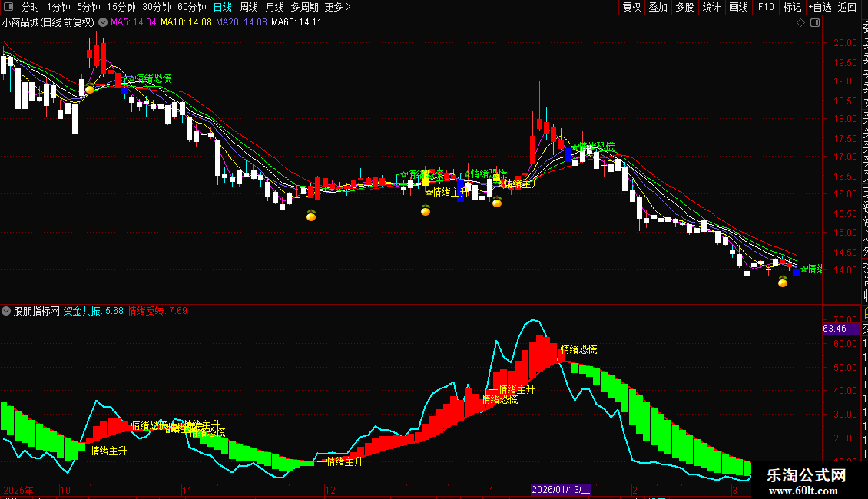Activate the 画线 drawing tool
Viewport: 868px width, 499px height.
[738, 7]
